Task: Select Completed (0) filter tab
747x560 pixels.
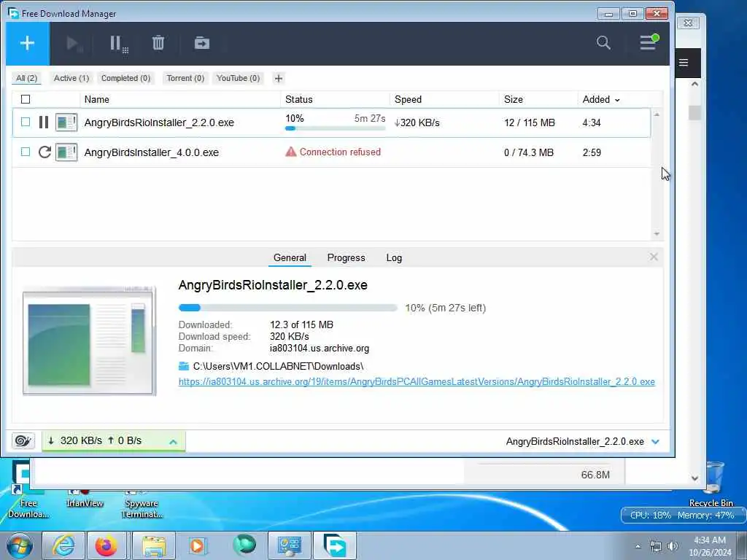Action: pyautogui.click(x=125, y=78)
